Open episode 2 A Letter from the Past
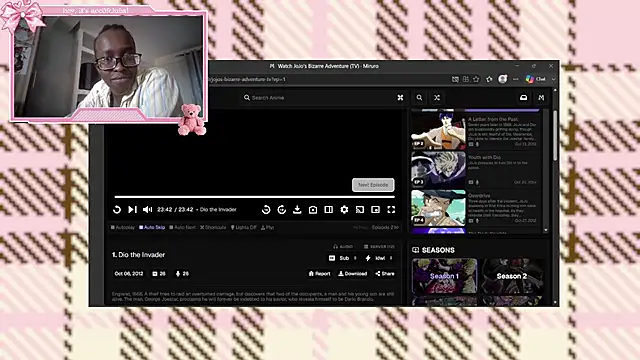The image size is (640, 360). tap(476, 131)
